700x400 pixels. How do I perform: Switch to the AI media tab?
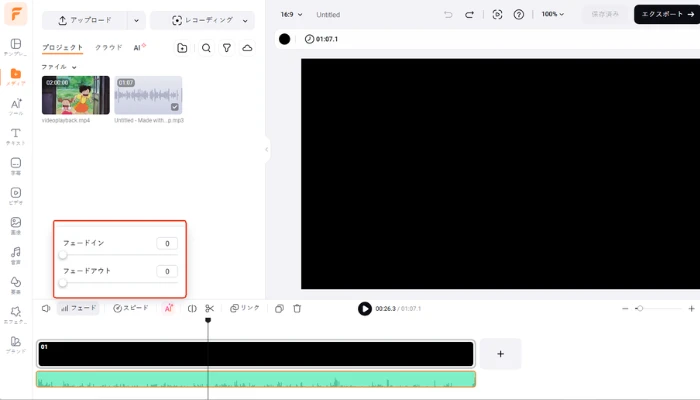[x=139, y=47]
